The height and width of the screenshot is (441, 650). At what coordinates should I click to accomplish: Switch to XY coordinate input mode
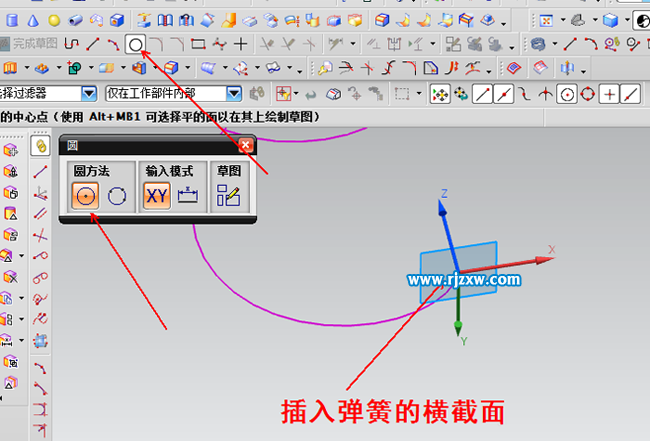157,196
